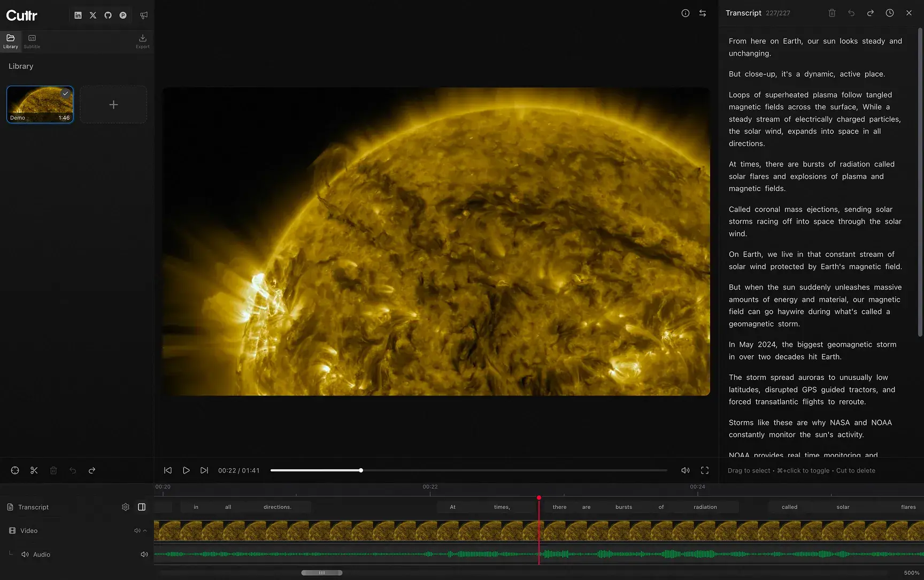Delete selections using the transcript trash icon
Viewport: 924px width, 580px height.
831,13
